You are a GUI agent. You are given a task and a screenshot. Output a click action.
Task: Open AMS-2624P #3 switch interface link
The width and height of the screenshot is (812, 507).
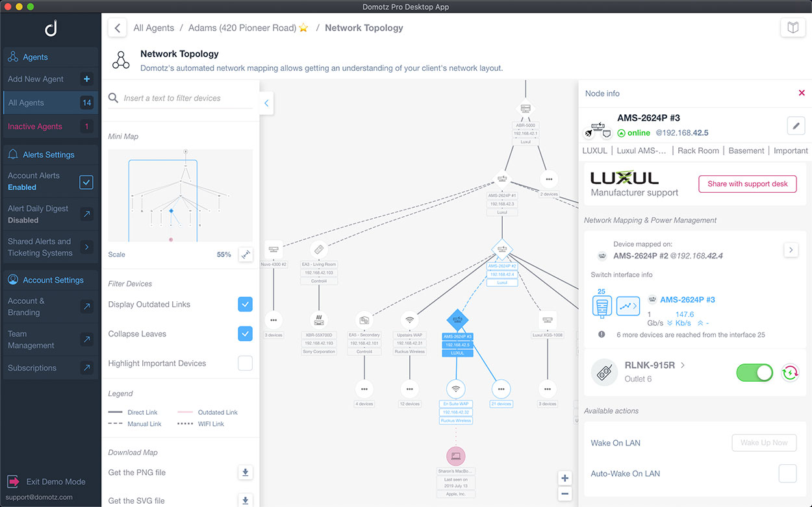coord(687,300)
